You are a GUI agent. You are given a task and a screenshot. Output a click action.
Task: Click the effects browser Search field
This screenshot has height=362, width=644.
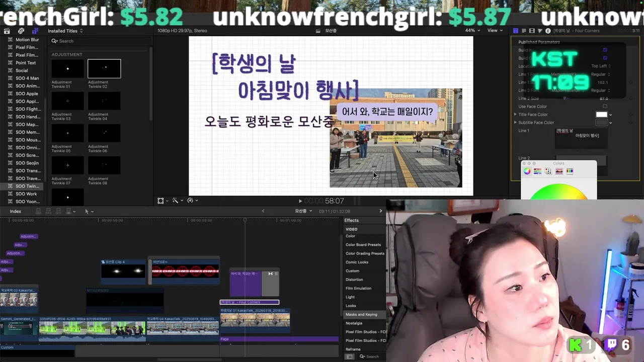point(372,356)
